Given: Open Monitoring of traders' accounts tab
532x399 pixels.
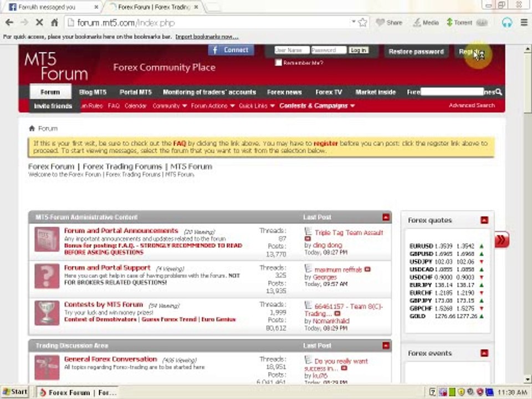Looking at the screenshot, I should (209, 92).
